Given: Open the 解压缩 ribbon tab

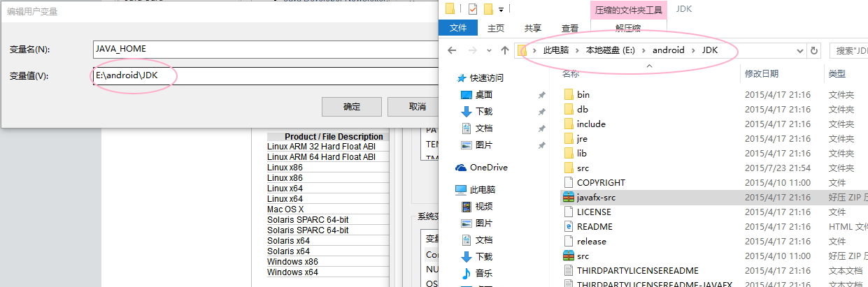Looking at the screenshot, I should point(628,28).
